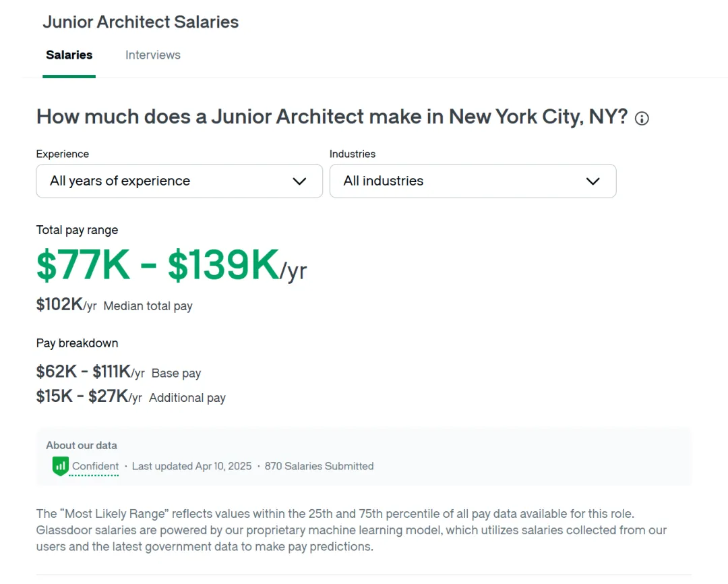Viewport: 728px width, 584px height.
Task: Click the "870 Salaries Submitted" text
Action: [319, 466]
